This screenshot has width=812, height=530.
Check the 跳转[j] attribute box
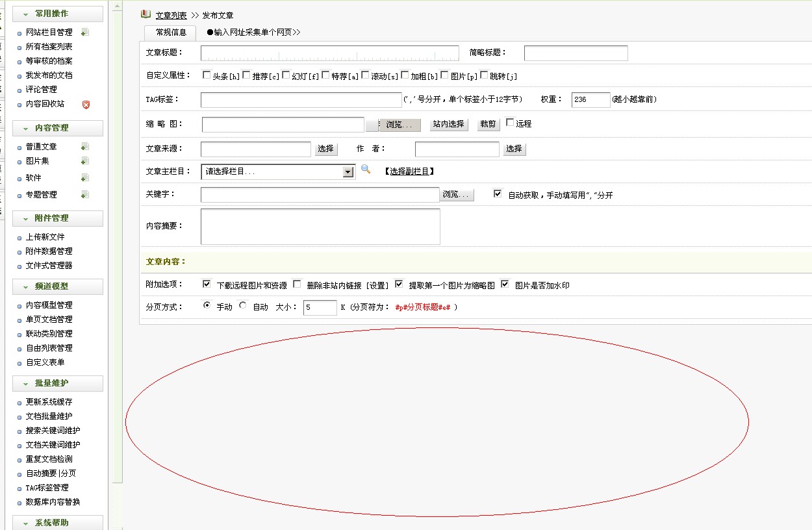pyautogui.click(x=484, y=75)
